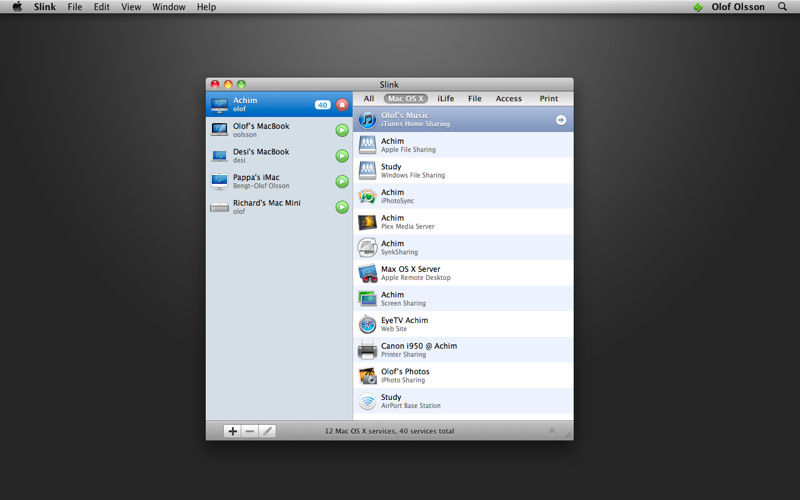Viewport: 800px width, 500px height.
Task: Open the arrow button on Olof's Music row
Action: pos(561,120)
